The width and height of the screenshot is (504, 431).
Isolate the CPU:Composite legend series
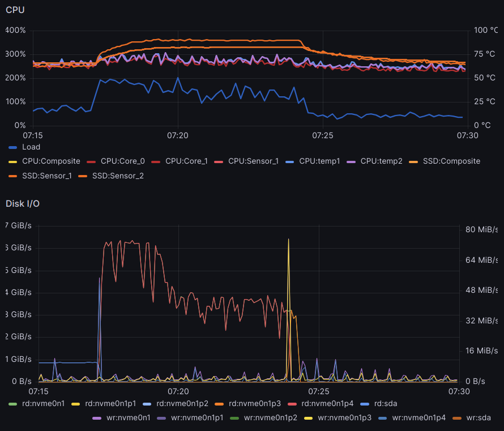pos(51,161)
